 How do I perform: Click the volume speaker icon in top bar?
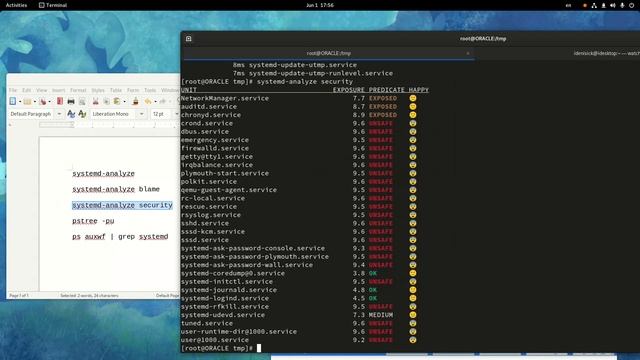tap(613, 5)
